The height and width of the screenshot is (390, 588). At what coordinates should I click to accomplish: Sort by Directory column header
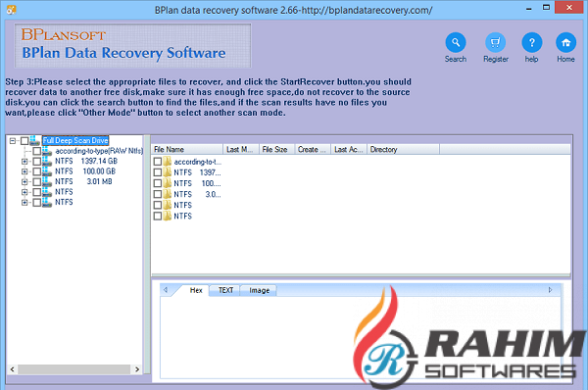tap(403, 149)
